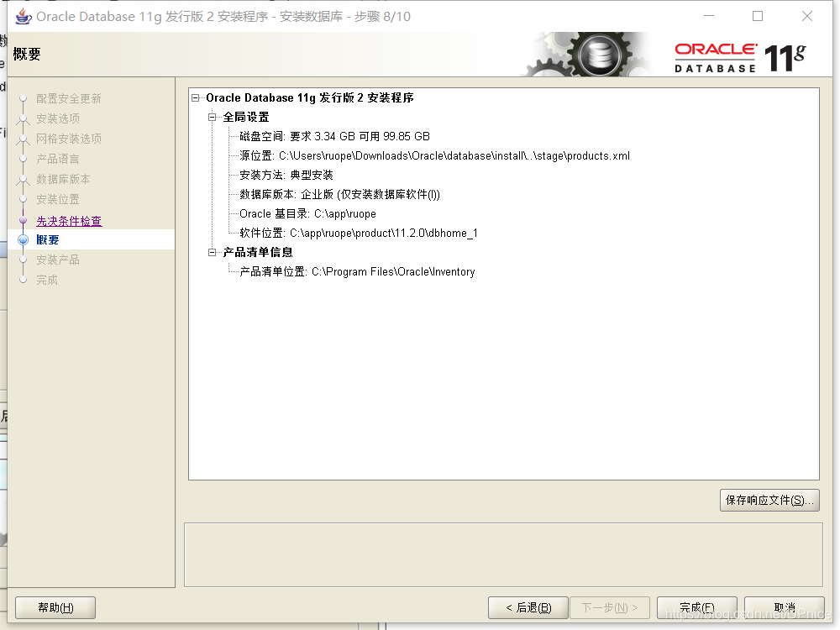Click the 安装产品 step label
The image size is (840, 630).
58,260
